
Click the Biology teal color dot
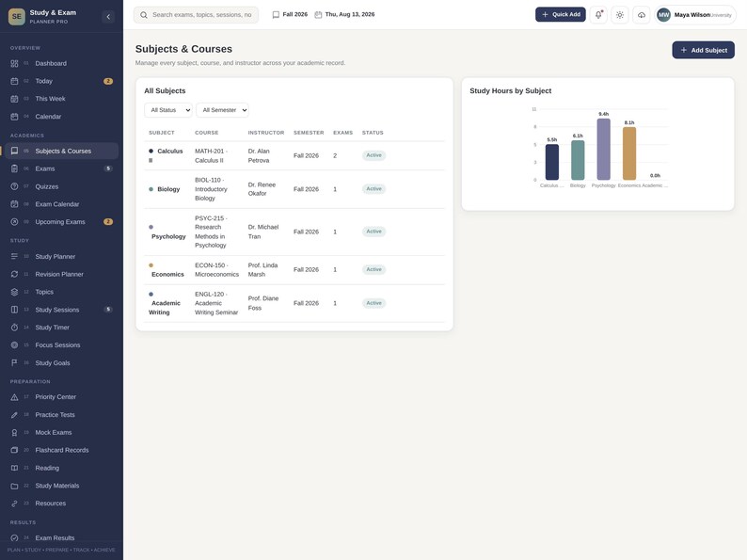click(x=151, y=189)
